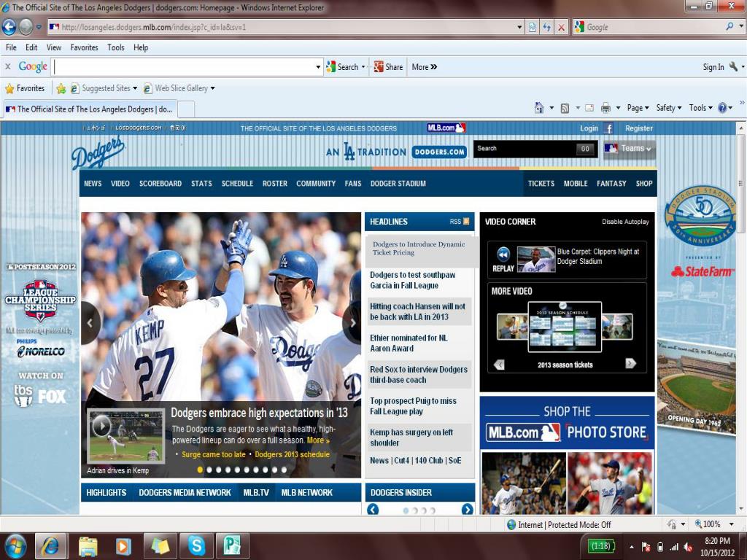Open the TICKETS navigation tab
747x560 pixels.
pos(541,183)
